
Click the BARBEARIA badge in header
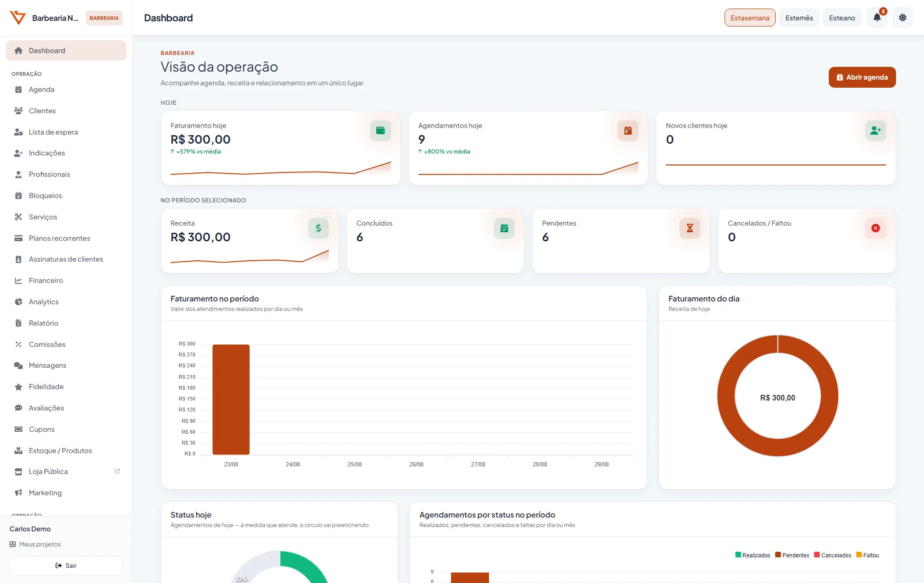pyautogui.click(x=104, y=18)
